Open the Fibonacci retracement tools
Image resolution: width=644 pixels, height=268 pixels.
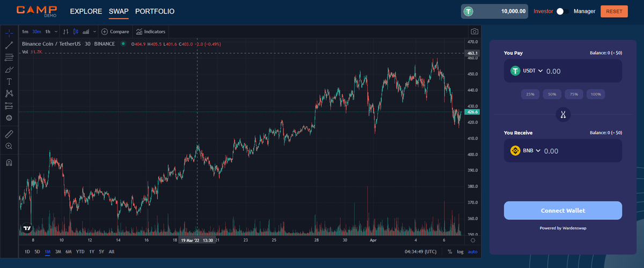[9, 57]
